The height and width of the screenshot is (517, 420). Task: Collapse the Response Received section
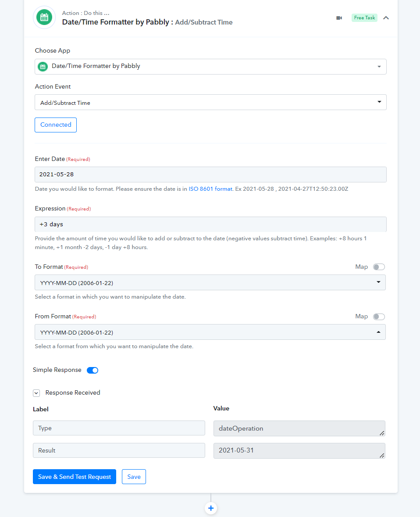36,393
